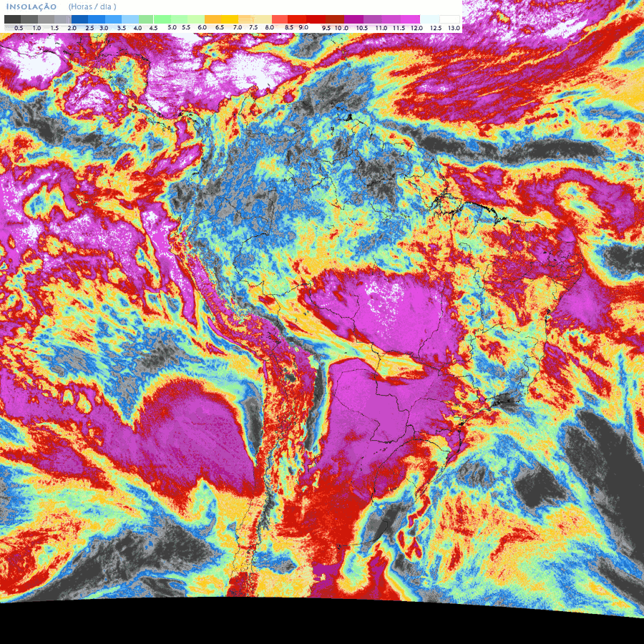Screen dimensions: 644x644
Task: Select the blue swatch for 3.0 hours
Action: [x=97, y=19]
